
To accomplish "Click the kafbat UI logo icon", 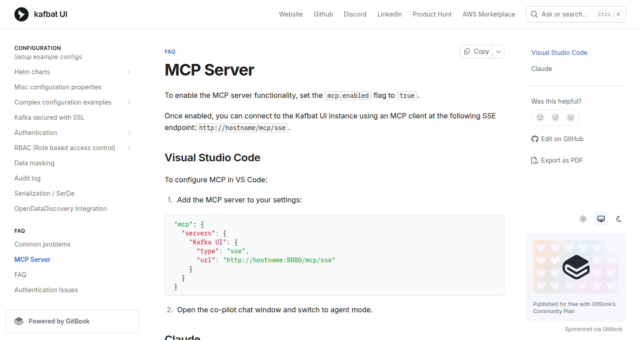I will click(x=21, y=14).
